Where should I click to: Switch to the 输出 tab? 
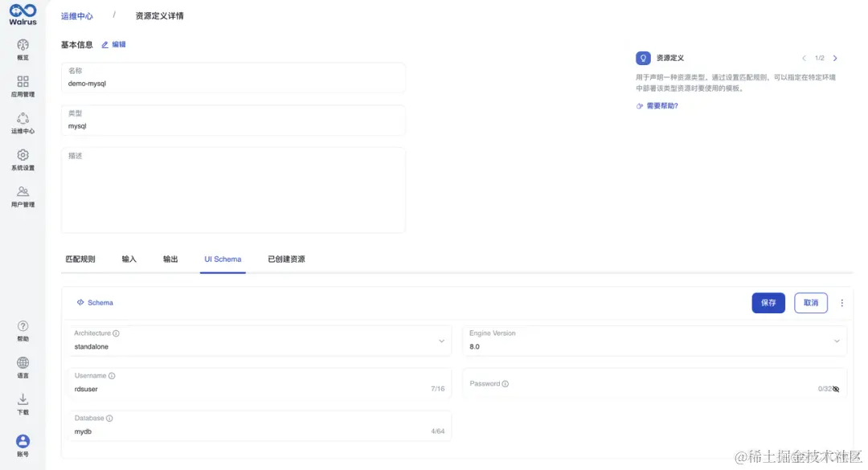[170, 259]
